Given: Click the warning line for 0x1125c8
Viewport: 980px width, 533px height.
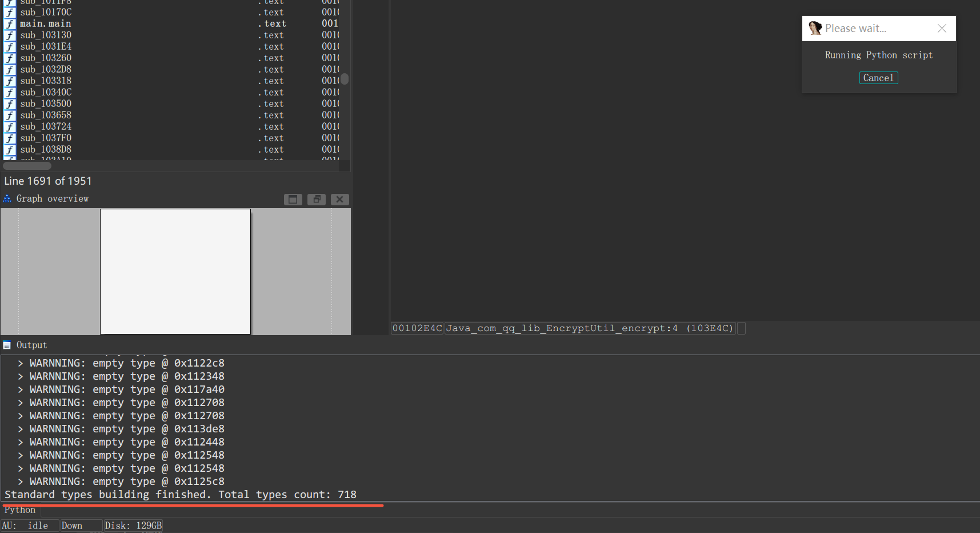Looking at the screenshot, I should click(121, 482).
